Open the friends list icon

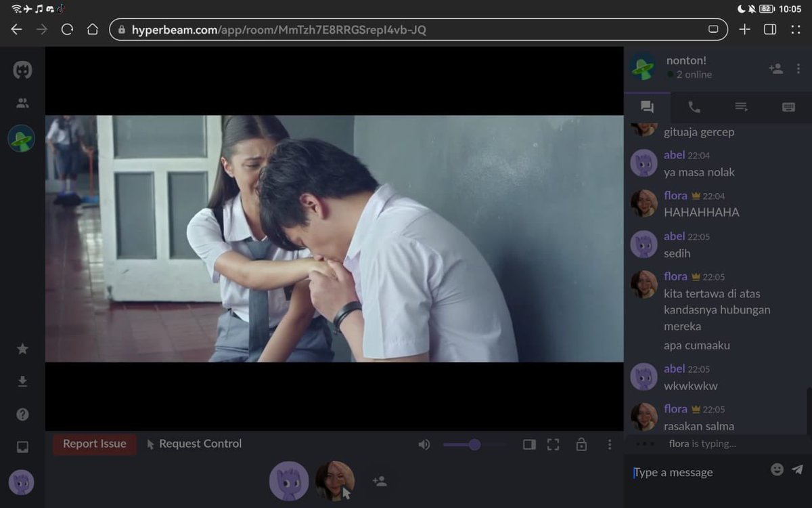22,103
